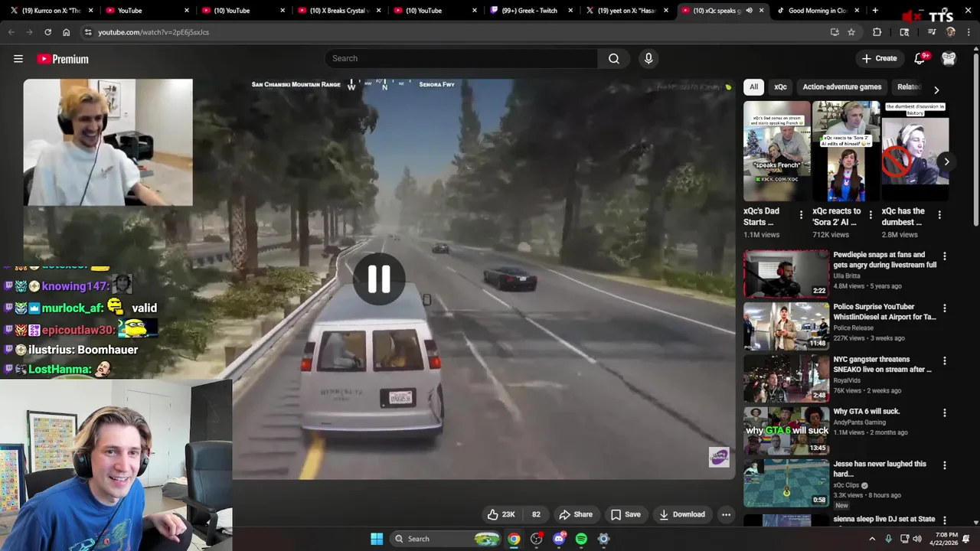Click the YouTube search input field
980x551 pixels.
click(461, 58)
